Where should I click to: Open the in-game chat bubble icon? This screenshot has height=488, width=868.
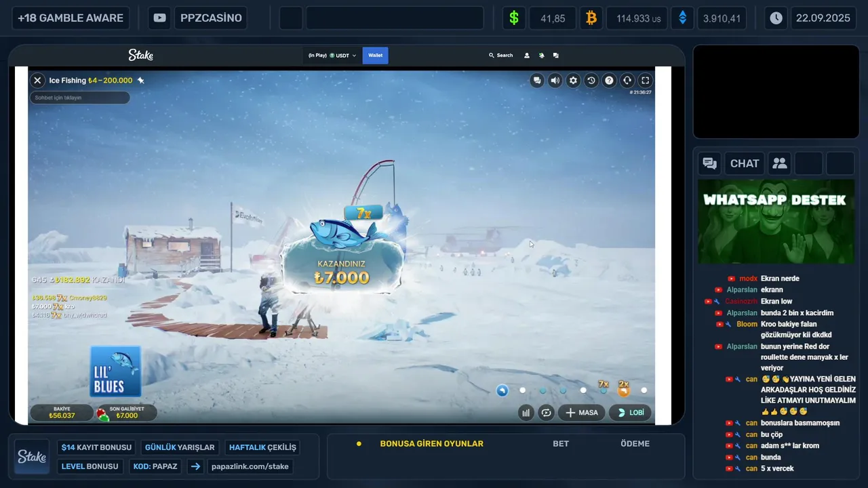coord(537,80)
